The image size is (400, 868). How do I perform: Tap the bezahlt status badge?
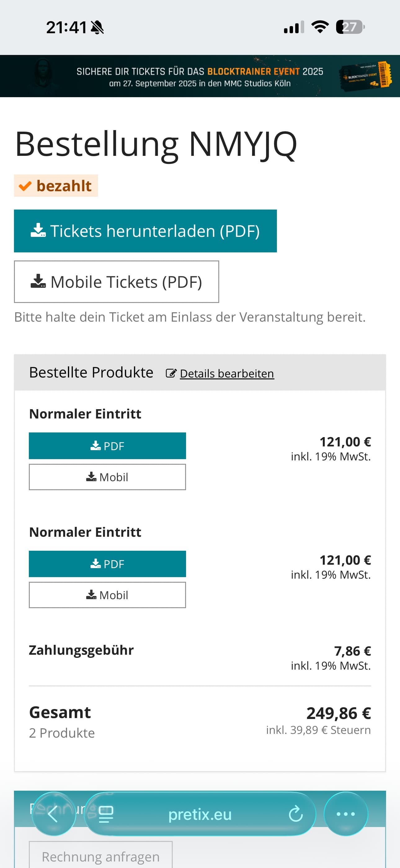pyautogui.click(x=56, y=186)
